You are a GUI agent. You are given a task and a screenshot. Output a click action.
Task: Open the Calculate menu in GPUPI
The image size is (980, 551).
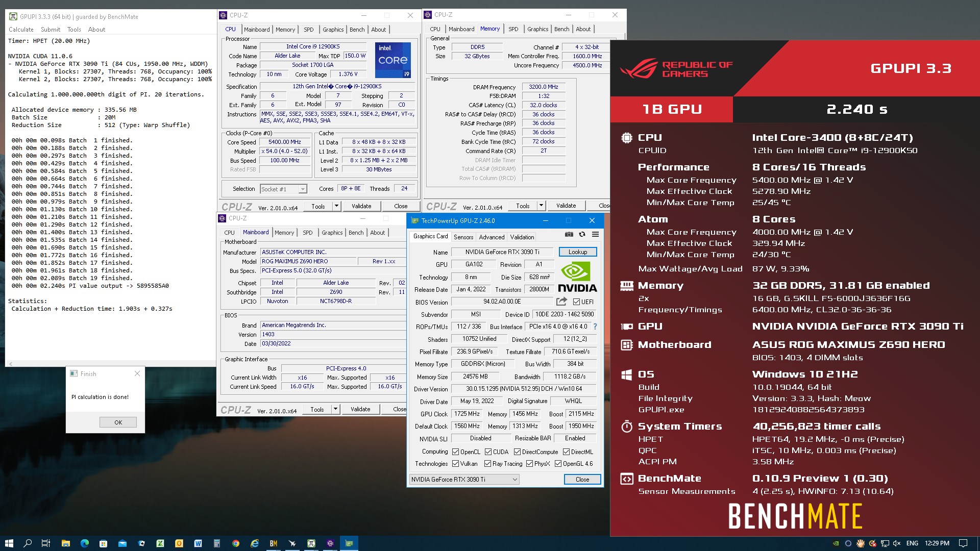click(21, 30)
